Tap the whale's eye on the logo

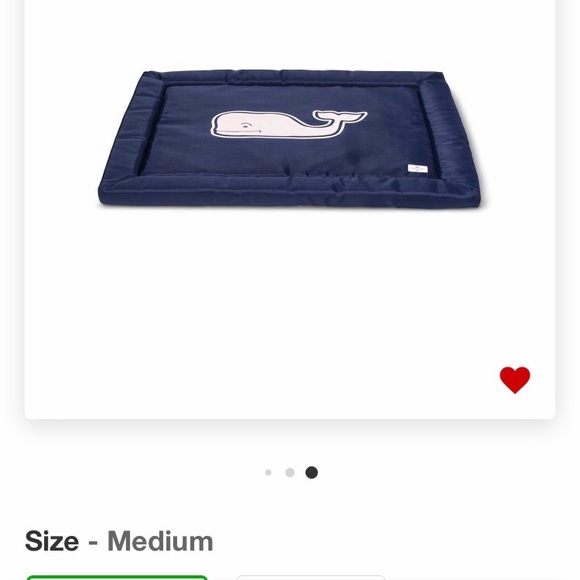[245, 126]
